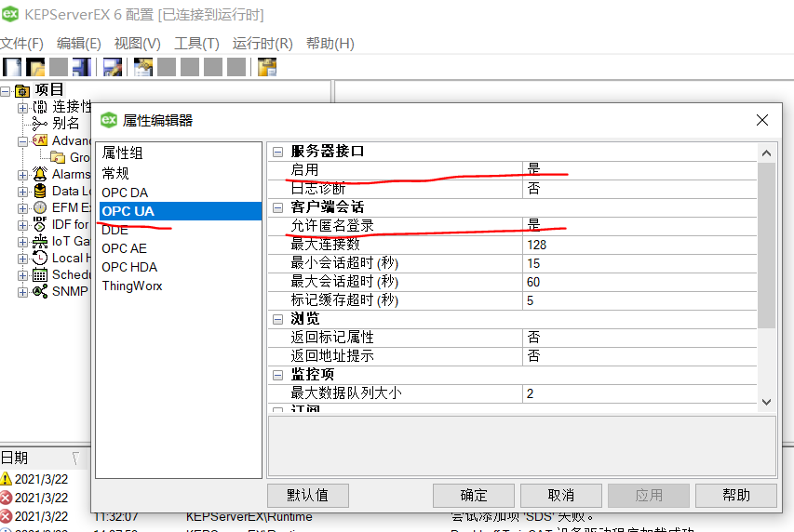Click the 帮助 button in dialog

click(x=736, y=495)
